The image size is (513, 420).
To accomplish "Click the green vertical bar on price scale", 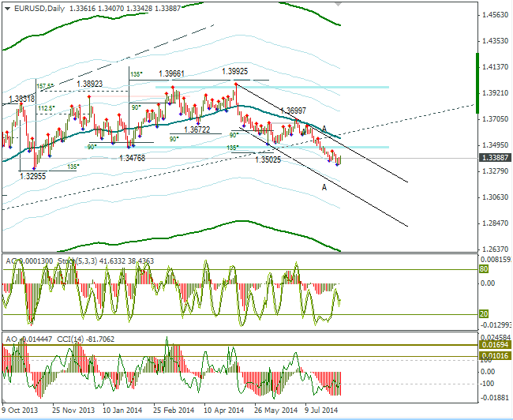I will [477, 83].
